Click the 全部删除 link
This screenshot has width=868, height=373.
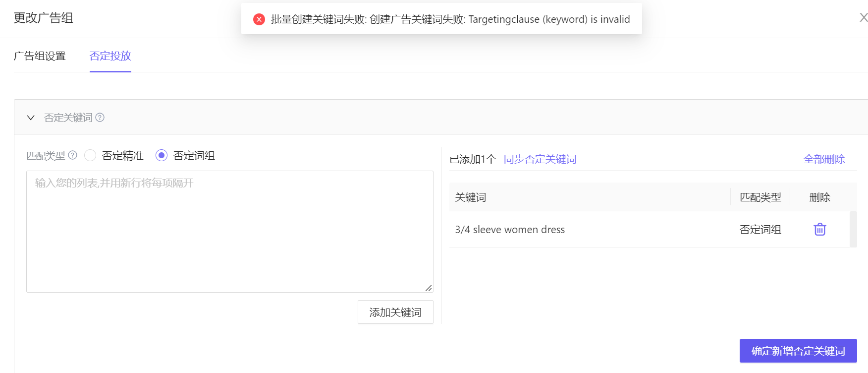pyautogui.click(x=824, y=159)
